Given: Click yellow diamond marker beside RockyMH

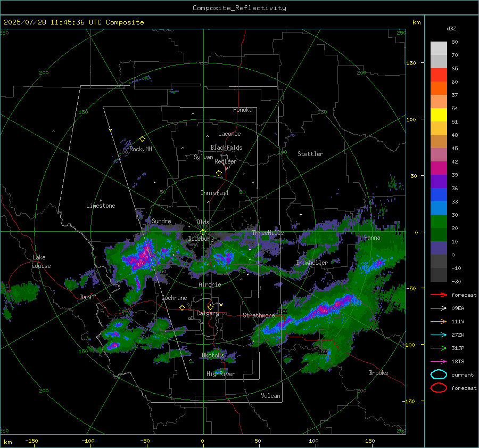Looking at the screenshot, I should pyautogui.click(x=142, y=139).
